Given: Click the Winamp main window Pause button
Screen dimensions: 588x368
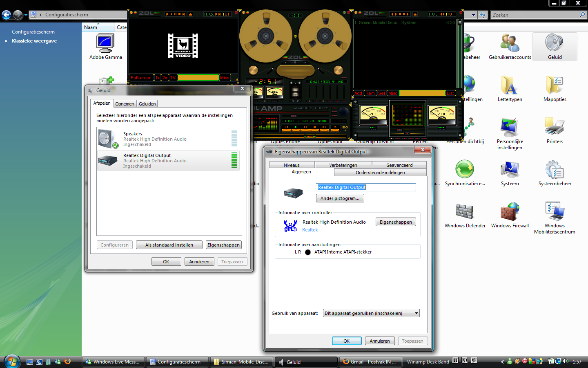Looking at the screenshot, I should pyautogui.click(x=305, y=128).
